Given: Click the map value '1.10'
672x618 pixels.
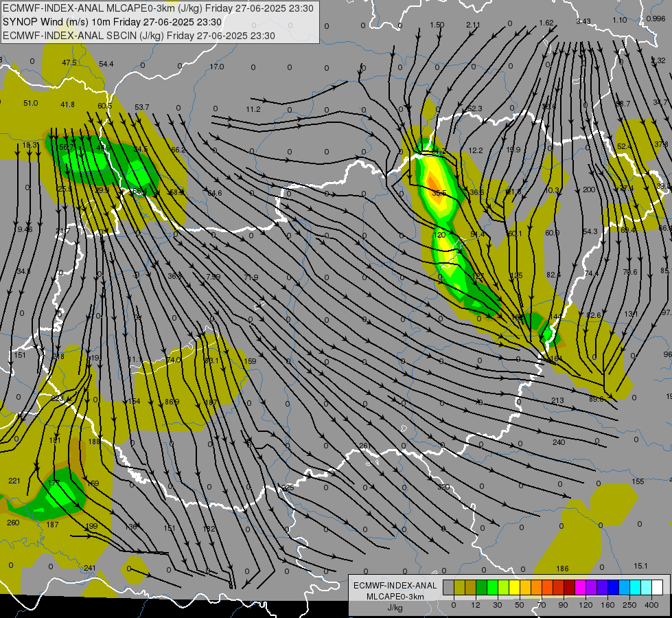Looking at the screenshot, I should (620, 20).
